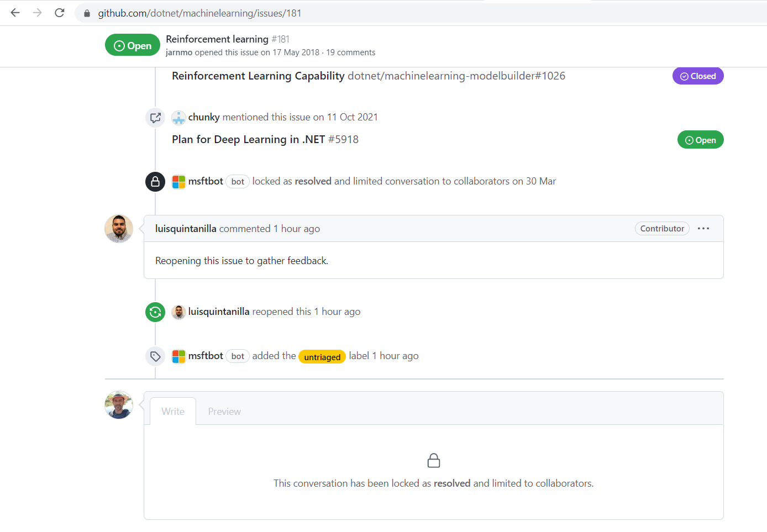Switch to the Preview tab
This screenshot has height=532, width=767.
click(224, 411)
